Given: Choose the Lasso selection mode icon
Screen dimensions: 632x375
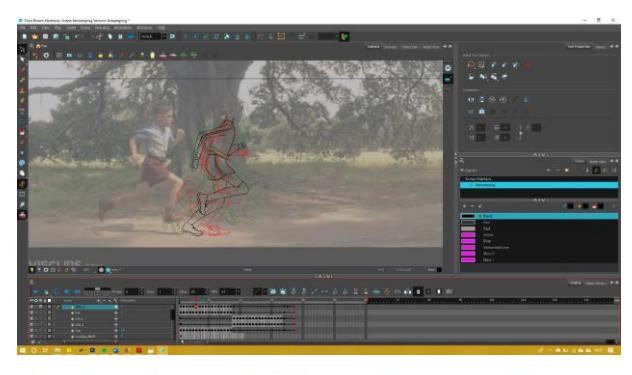Looking at the screenshot, I should pyautogui.click(x=471, y=65).
